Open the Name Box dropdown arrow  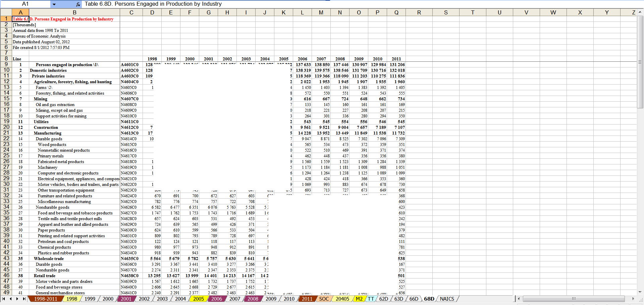[54, 4]
